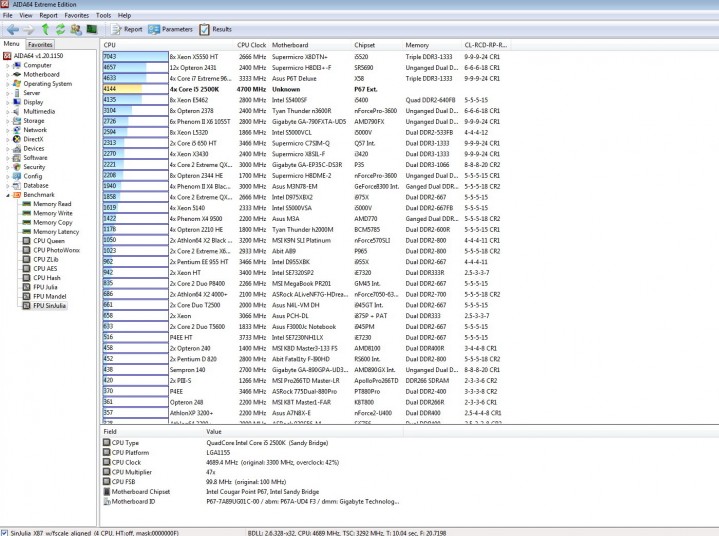The image size is (719, 536).
Task: Expand the Storage tree node
Action: click(7, 121)
